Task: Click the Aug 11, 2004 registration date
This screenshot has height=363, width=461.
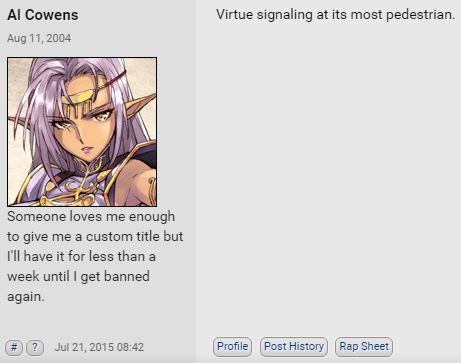Action: (39, 38)
